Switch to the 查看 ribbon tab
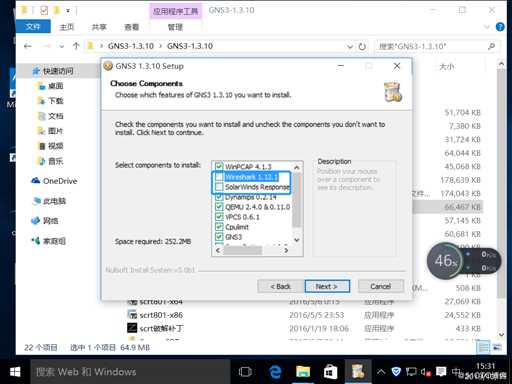This screenshot has height=384, width=512. click(x=131, y=27)
